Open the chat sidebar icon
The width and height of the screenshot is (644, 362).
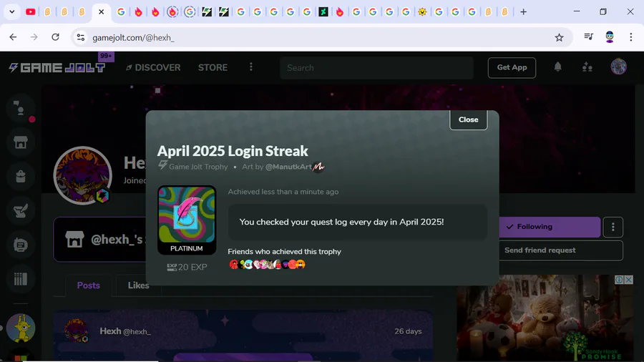tap(20, 109)
